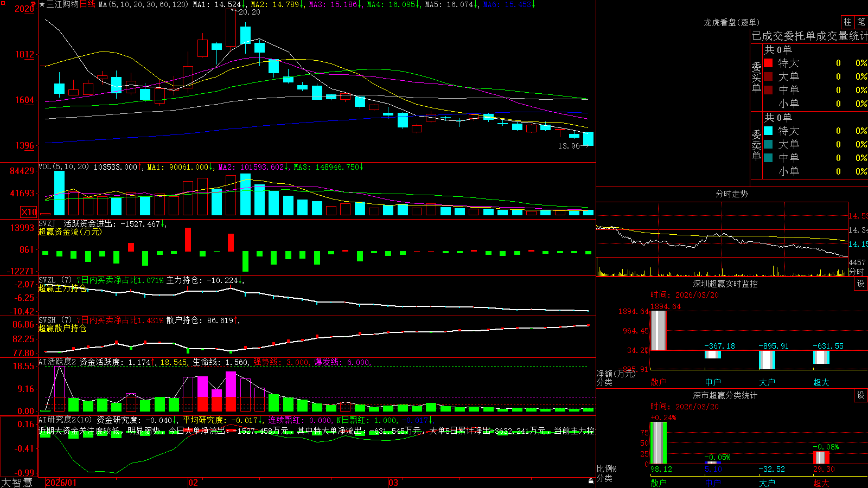
Task: Click the -895.91 大户 net value
Action: pos(774,346)
